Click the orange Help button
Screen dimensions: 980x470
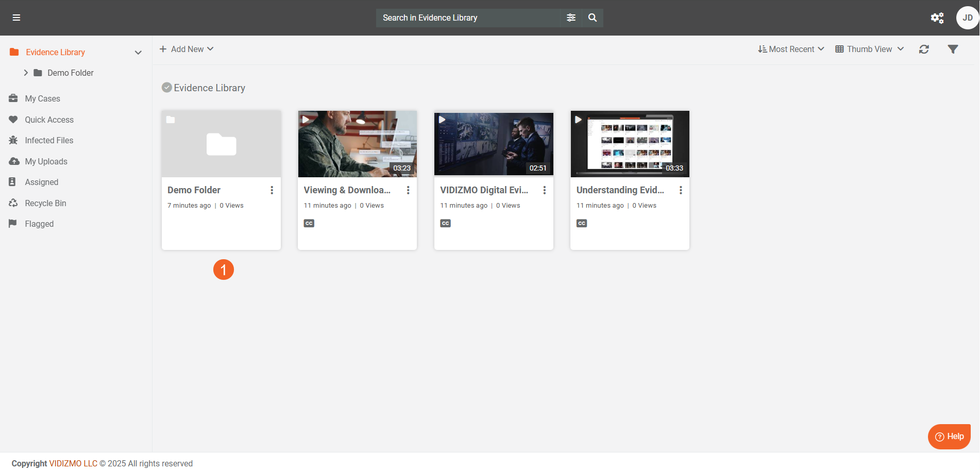coord(949,437)
